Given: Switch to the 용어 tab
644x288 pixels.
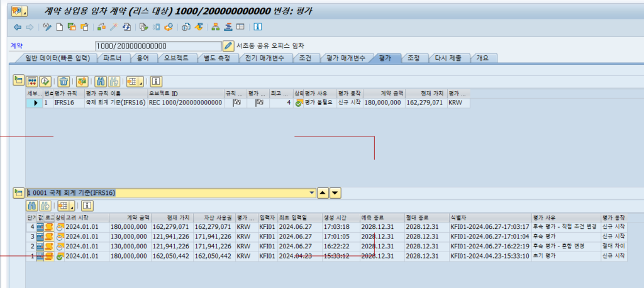Looking at the screenshot, I should pyautogui.click(x=144, y=58).
